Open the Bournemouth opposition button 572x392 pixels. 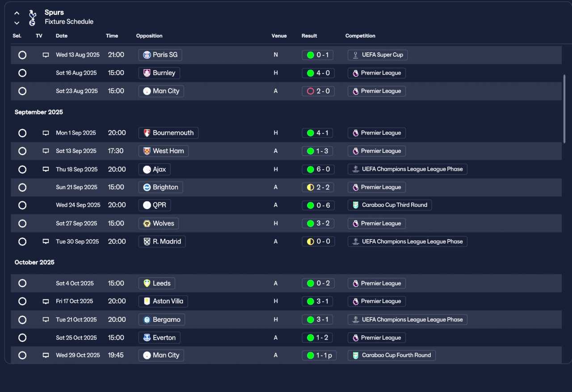[x=168, y=133]
